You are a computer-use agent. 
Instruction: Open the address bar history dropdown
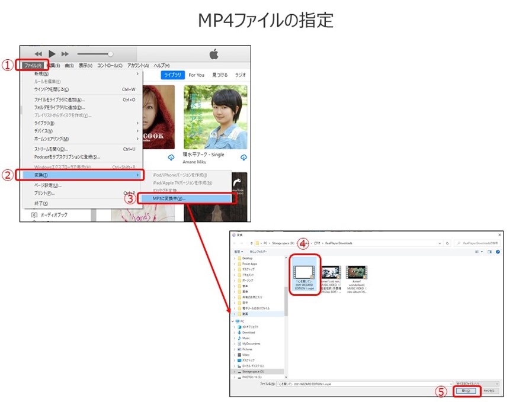tap(440, 243)
